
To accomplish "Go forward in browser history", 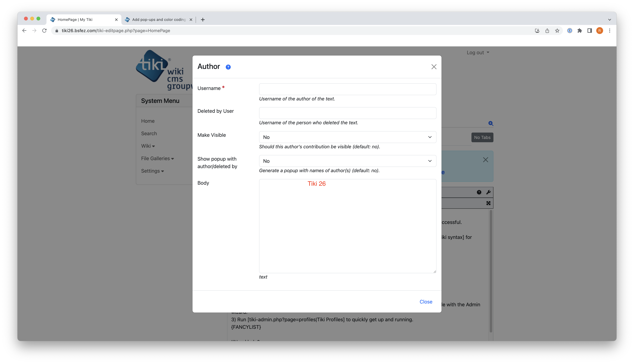I will (34, 31).
